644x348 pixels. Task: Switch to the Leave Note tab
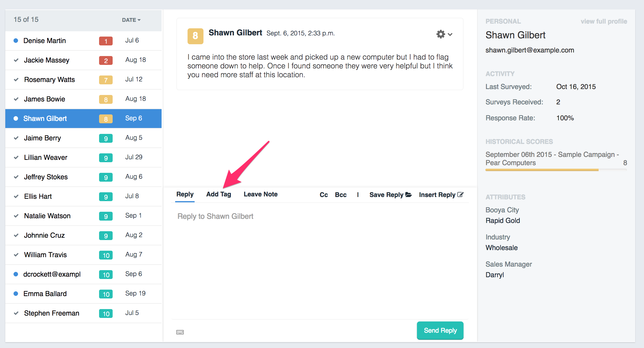click(x=260, y=194)
